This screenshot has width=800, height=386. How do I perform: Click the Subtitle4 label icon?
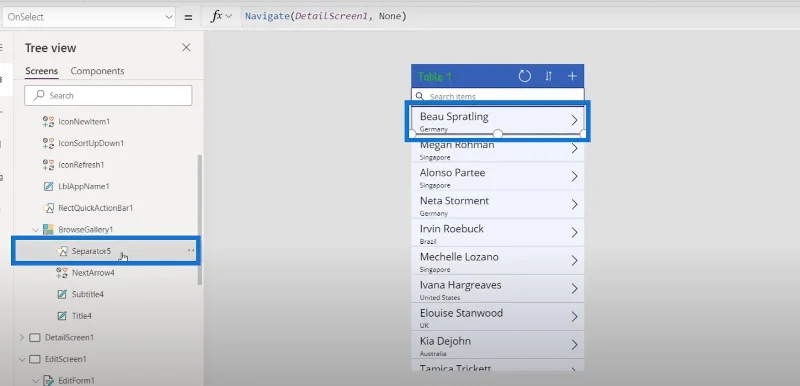point(62,294)
